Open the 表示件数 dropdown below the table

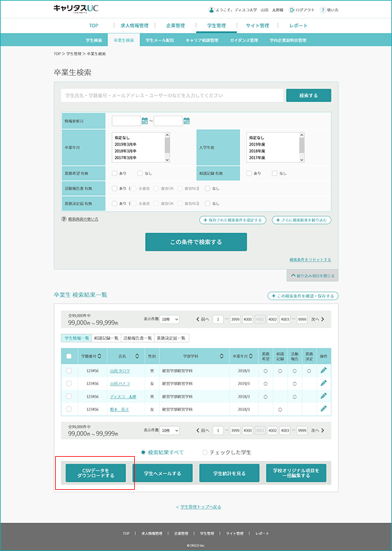coord(170,430)
